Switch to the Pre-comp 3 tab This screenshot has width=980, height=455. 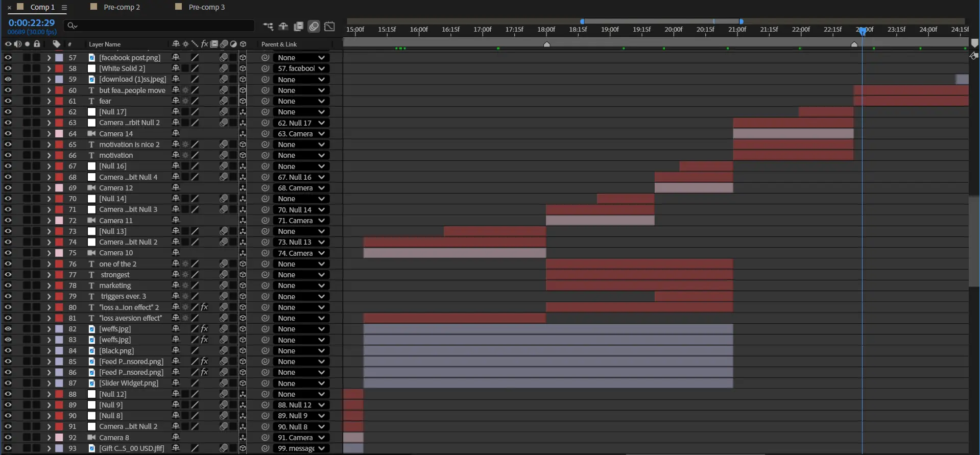tap(206, 7)
